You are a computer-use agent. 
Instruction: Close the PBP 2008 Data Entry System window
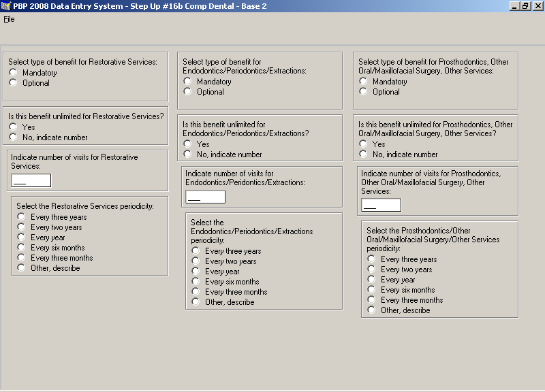click(x=538, y=6)
